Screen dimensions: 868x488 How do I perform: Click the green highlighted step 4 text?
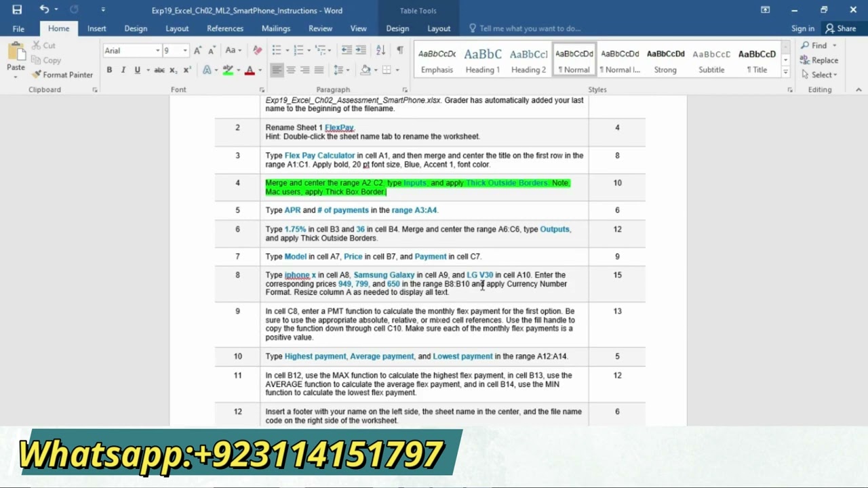pyautogui.click(x=418, y=187)
